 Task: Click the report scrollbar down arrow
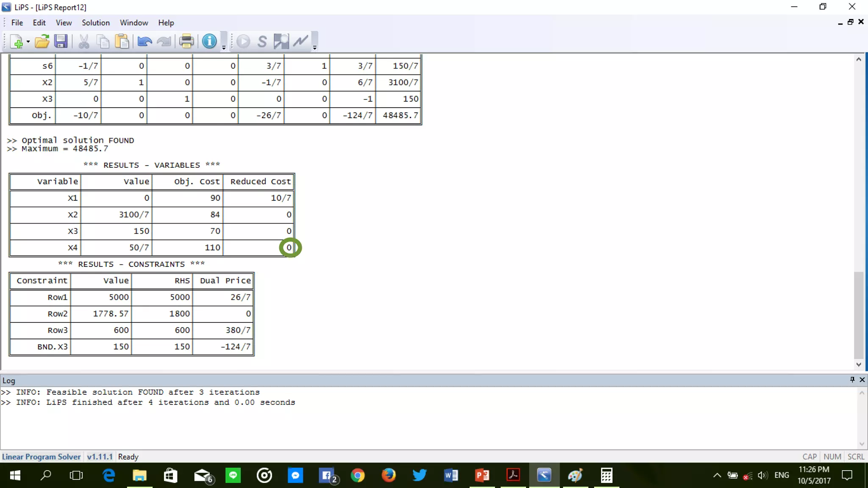859,364
